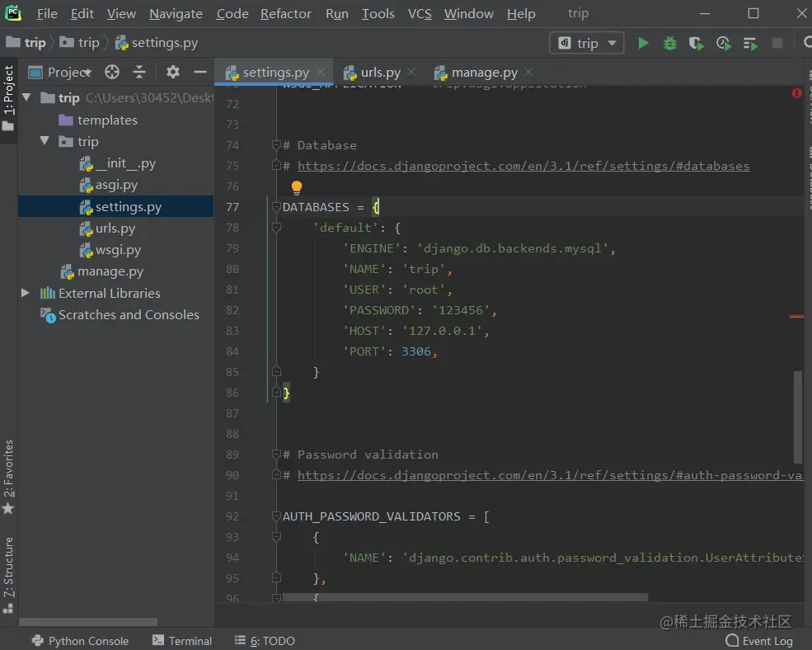The image size is (812, 650).
Task: Click the yellow lightbulb intention icon
Action: [296, 187]
